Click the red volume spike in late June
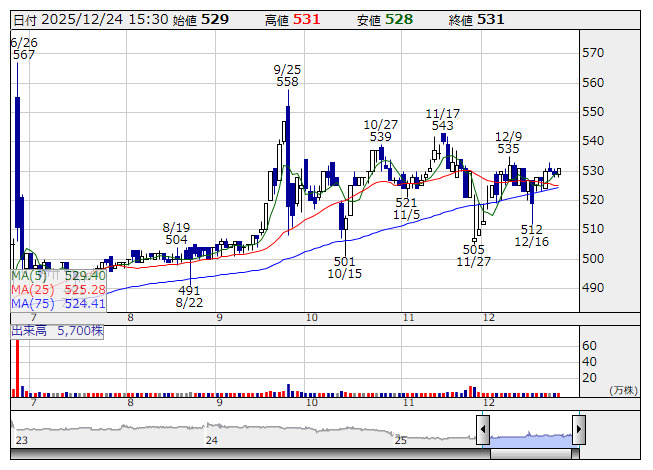 [18, 368]
